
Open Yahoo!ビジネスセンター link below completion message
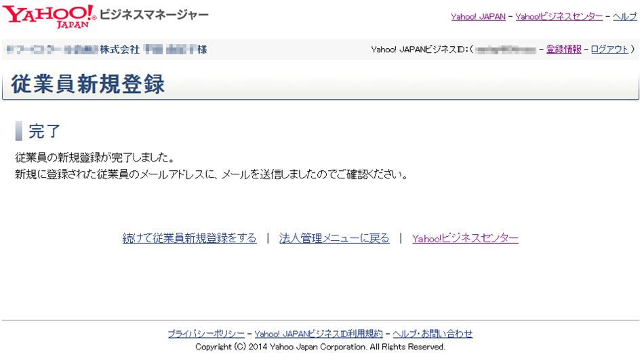(x=465, y=238)
